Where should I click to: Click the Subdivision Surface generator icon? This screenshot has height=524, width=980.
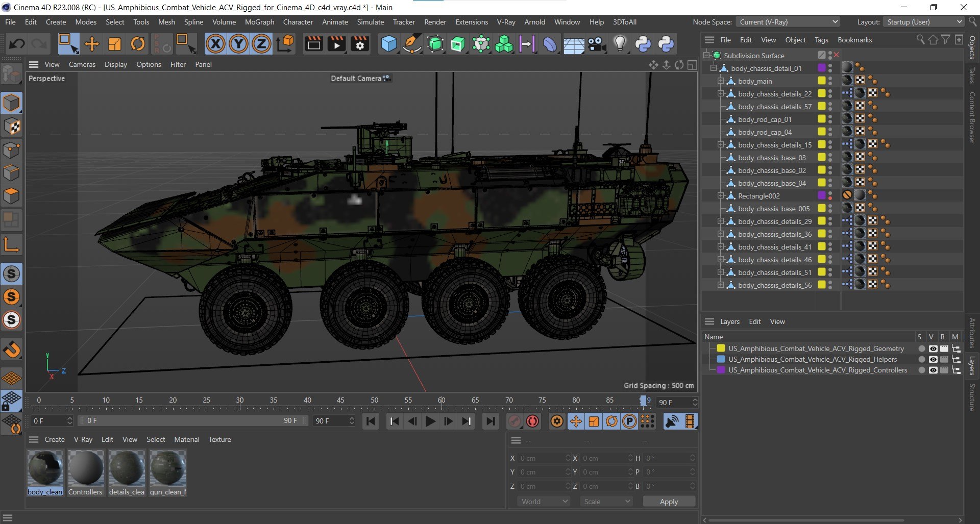435,44
